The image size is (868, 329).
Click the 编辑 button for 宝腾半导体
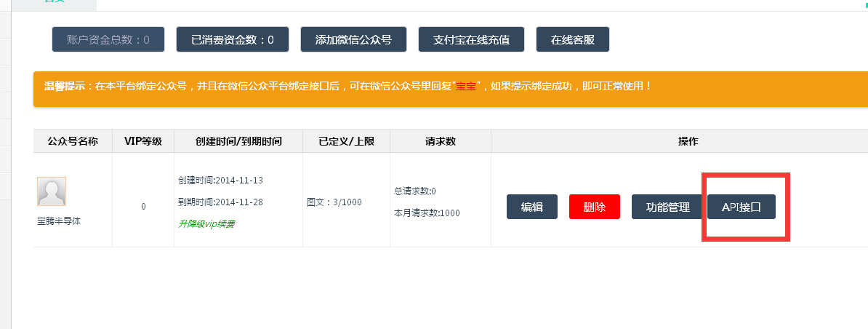pyautogui.click(x=531, y=207)
